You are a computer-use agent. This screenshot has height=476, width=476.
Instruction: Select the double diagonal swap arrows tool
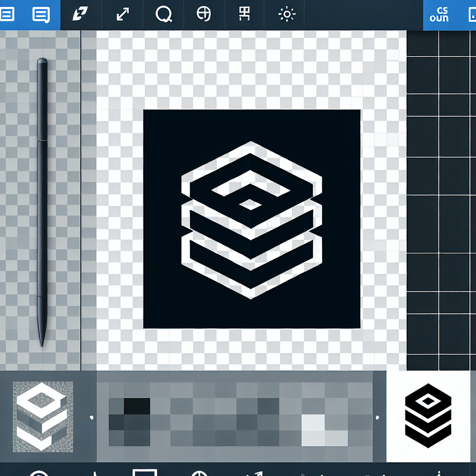pos(80,14)
